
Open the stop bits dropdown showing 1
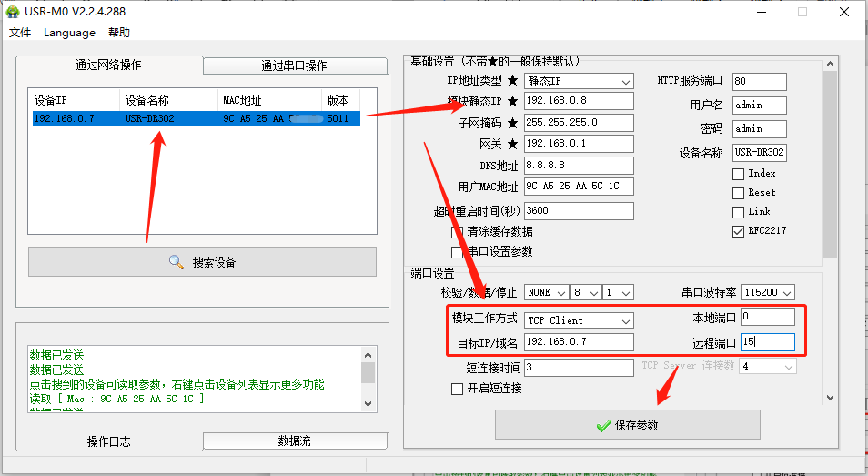click(x=619, y=292)
